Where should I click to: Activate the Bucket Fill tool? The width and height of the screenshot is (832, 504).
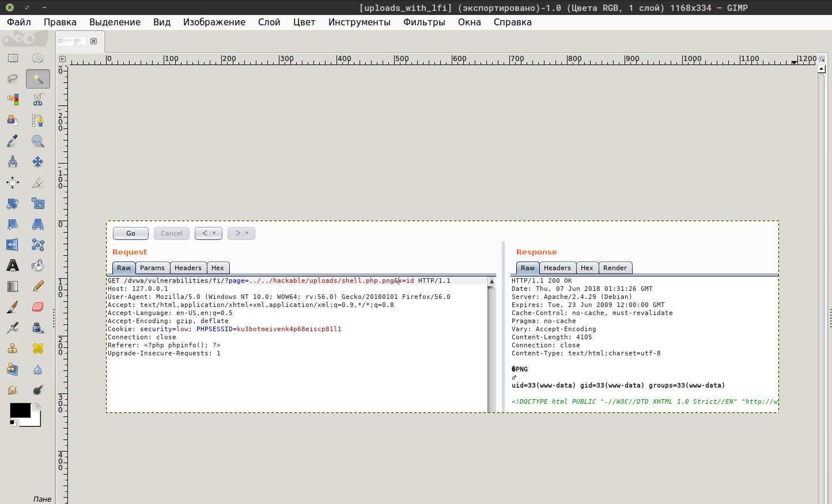38,266
